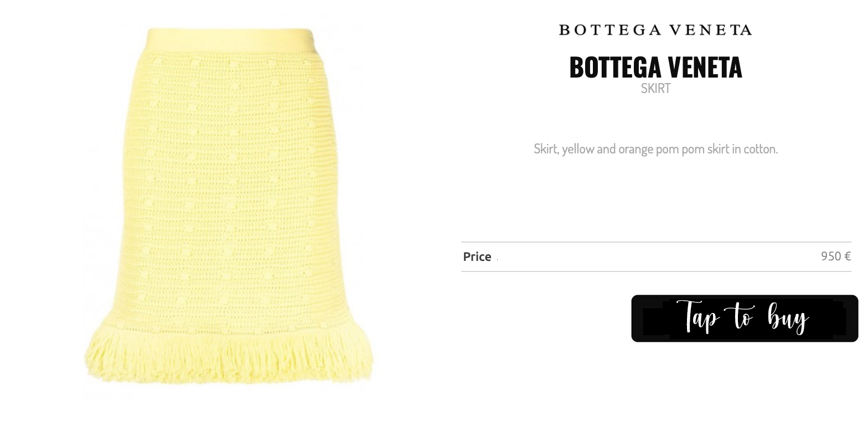
Task: Click the Tap to buy button
Action: coord(745,318)
